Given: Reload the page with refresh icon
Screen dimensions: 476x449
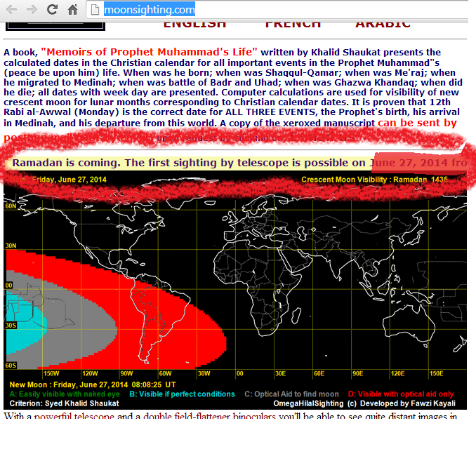Looking at the screenshot, I should [52, 9].
